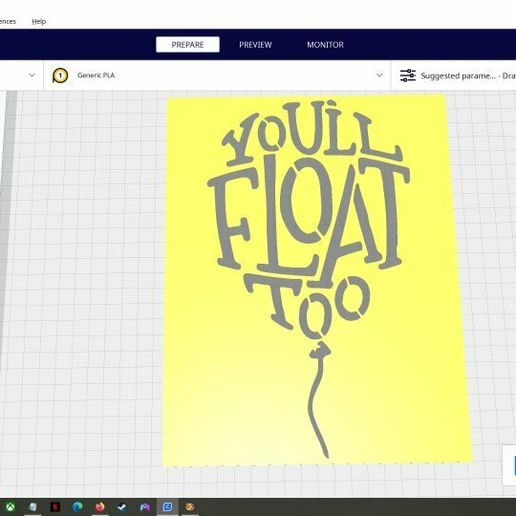This screenshot has width=516, height=516.
Task: Open the purple game controller app in taskbar
Action: click(x=145, y=507)
